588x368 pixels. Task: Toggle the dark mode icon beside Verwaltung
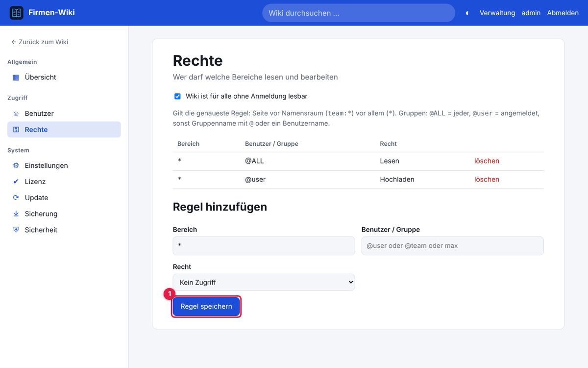pyautogui.click(x=467, y=13)
